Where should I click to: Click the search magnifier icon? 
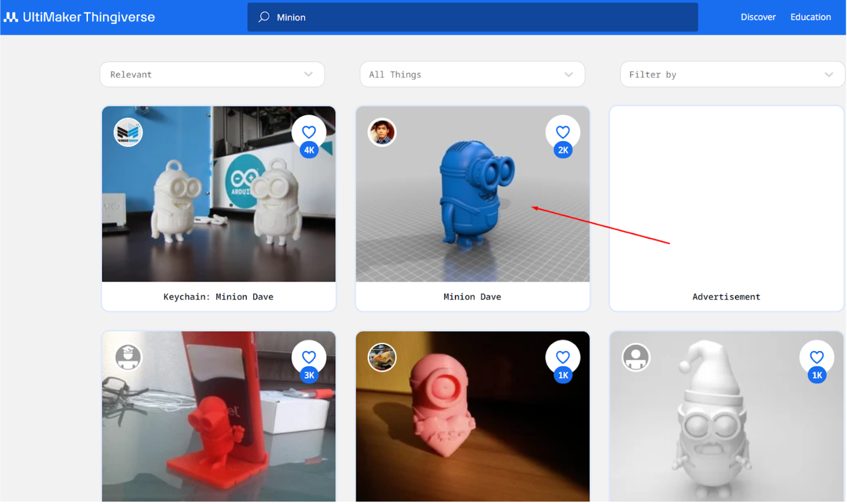(x=264, y=17)
